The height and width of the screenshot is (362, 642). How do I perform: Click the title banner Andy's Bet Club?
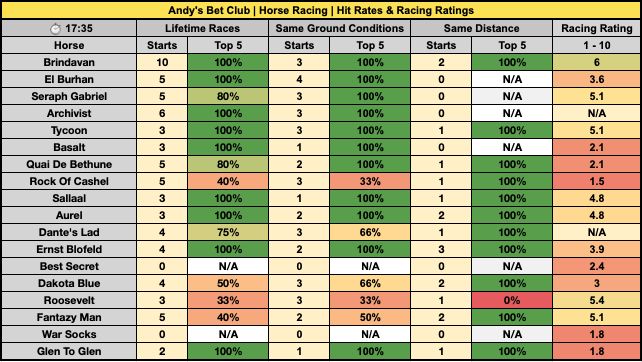click(x=321, y=10)
